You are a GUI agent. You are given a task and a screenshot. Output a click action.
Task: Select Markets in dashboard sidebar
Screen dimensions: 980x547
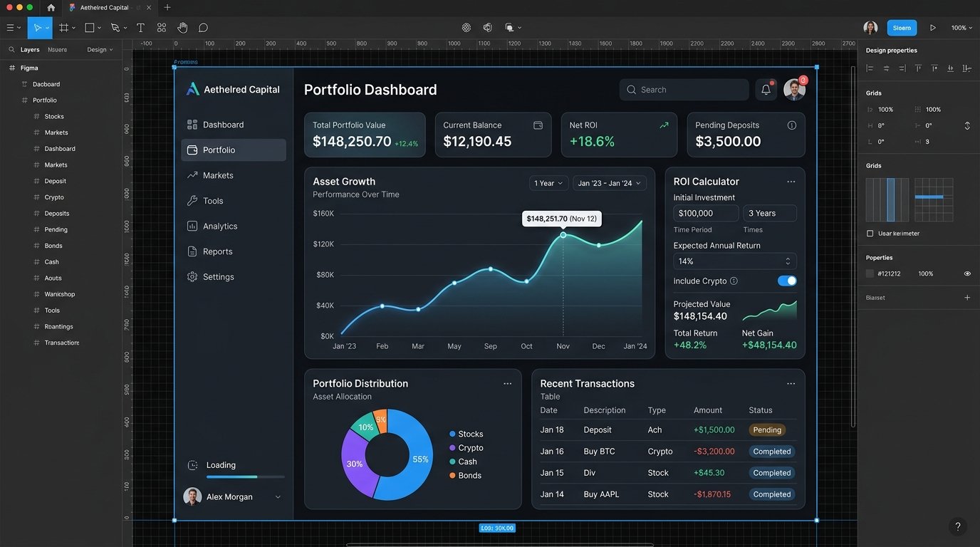[x=234, y=175]
